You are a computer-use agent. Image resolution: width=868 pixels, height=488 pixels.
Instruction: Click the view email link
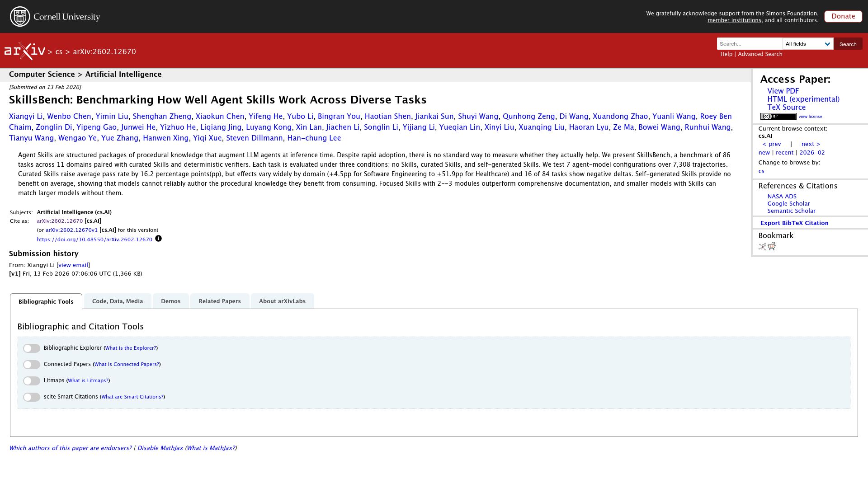coord(73,265)
